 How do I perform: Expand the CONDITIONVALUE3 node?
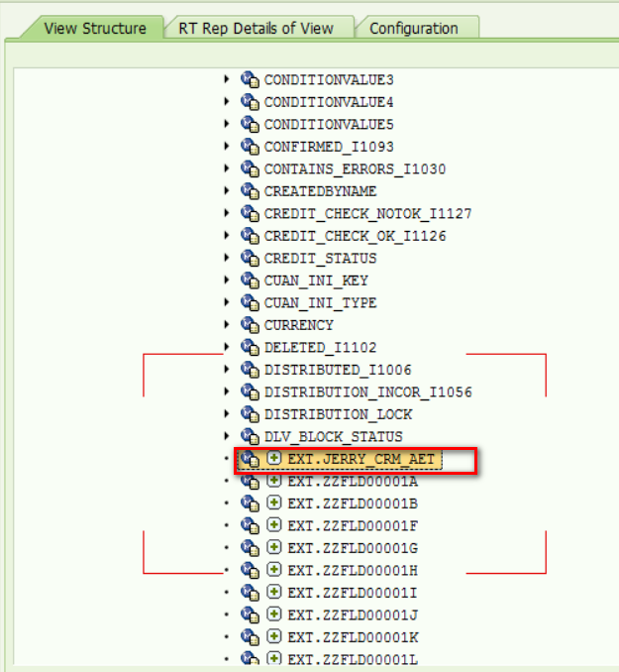(227, 79)
